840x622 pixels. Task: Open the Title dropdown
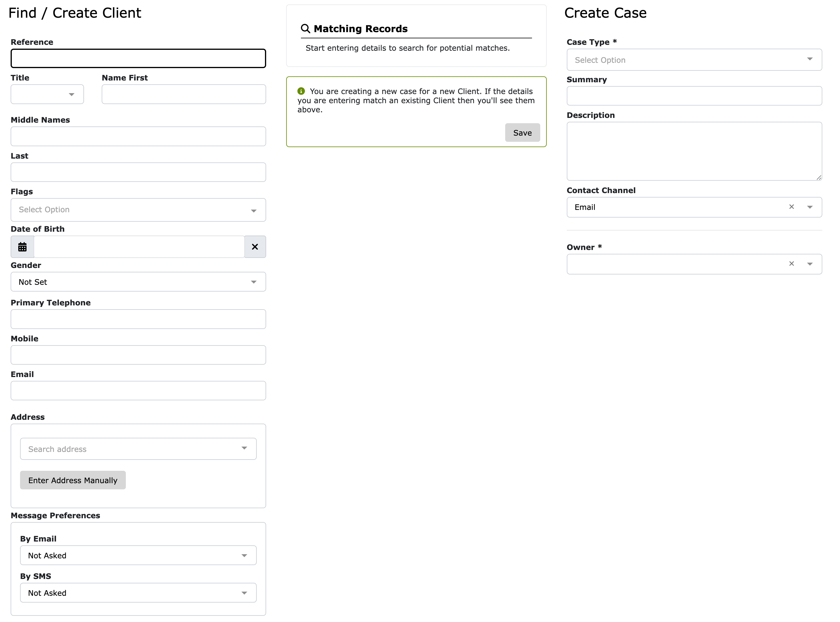tap(47, 94)
